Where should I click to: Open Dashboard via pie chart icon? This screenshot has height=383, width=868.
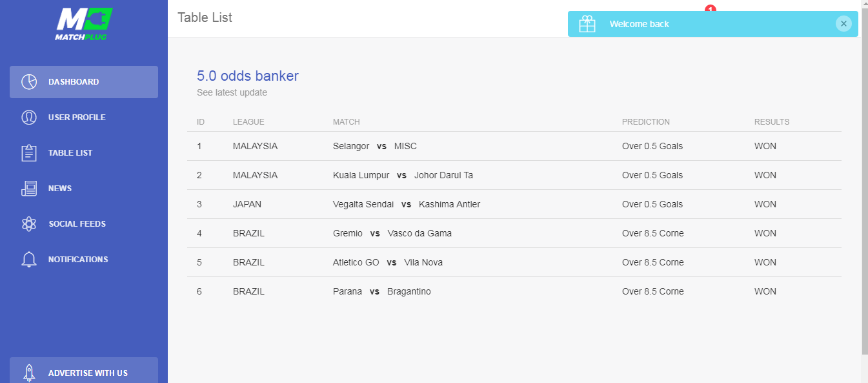click(29, 82)
